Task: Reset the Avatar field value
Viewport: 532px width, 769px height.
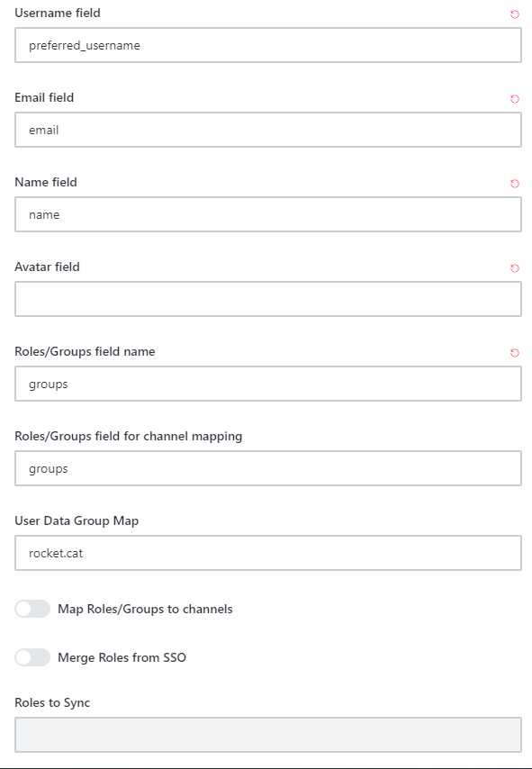Action: (514, 268)
